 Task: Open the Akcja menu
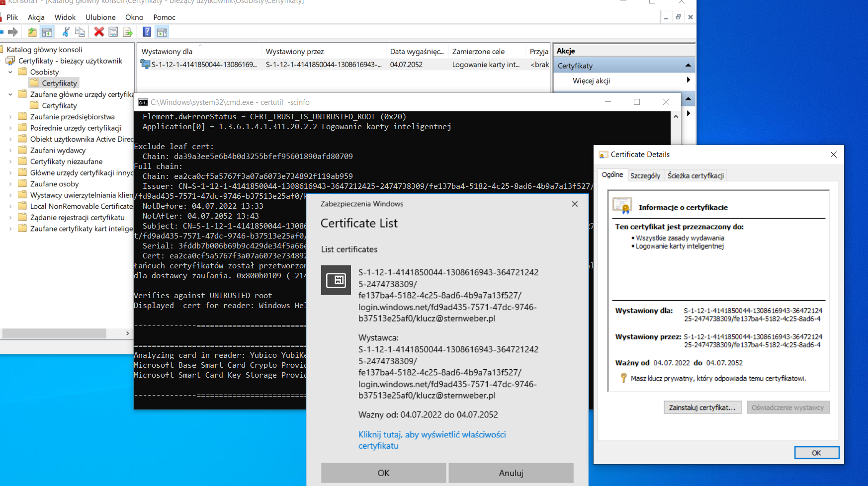pos(36,17)
